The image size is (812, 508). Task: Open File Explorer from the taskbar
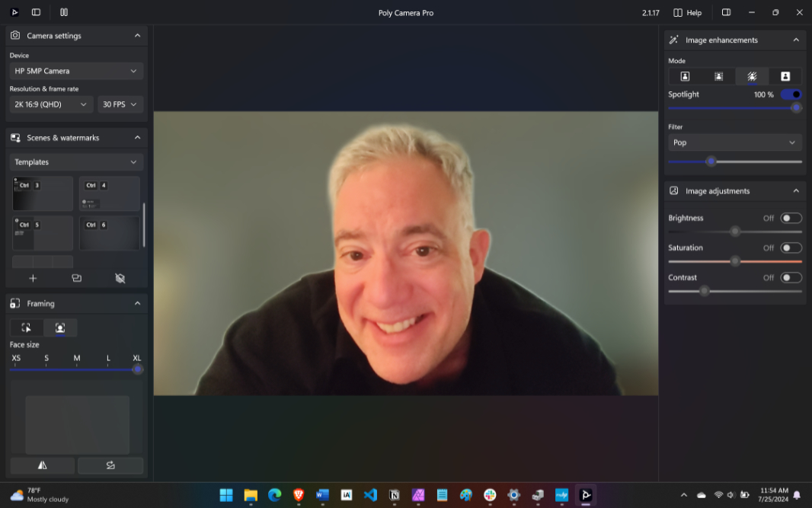[251, 495]
